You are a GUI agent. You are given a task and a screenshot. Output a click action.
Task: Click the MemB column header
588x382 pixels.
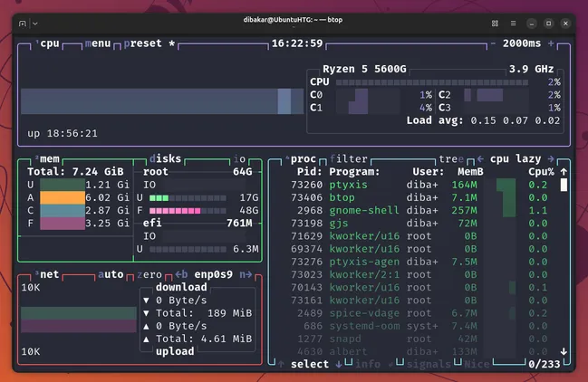(470, 171)
